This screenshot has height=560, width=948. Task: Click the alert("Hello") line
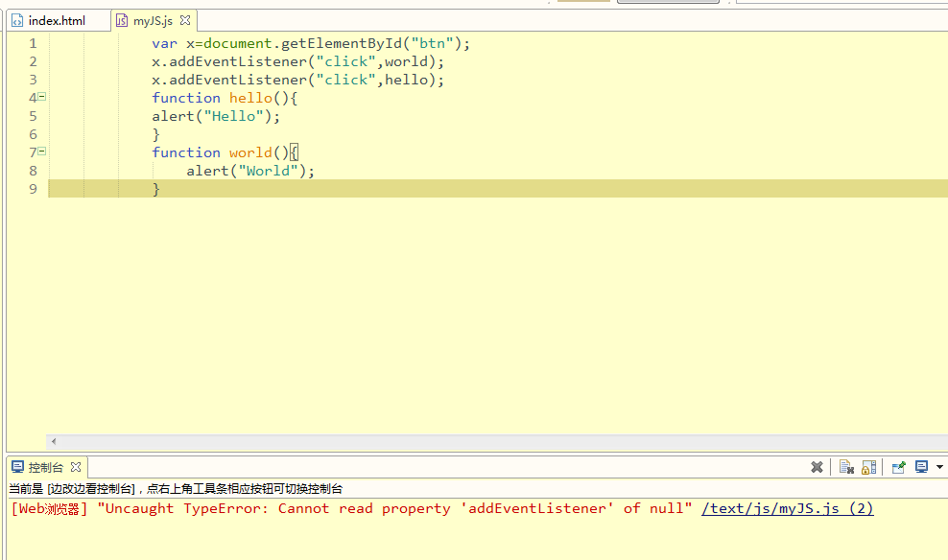[x=216, y=116]
